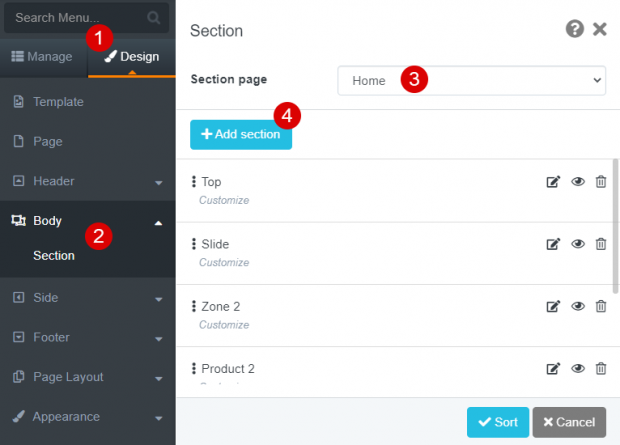Delete the Top section
This screenshot has height=445, width=620.
[601, 182]
